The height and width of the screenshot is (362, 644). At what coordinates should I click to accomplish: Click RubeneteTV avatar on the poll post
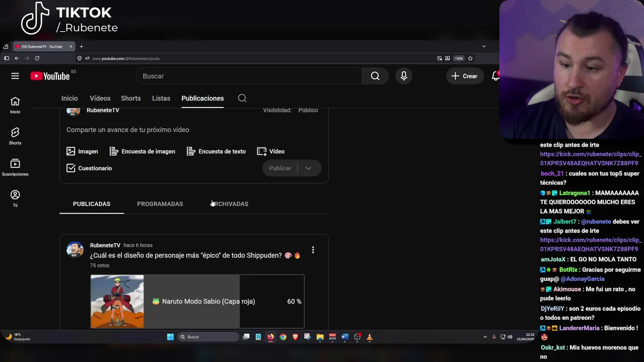75,249
